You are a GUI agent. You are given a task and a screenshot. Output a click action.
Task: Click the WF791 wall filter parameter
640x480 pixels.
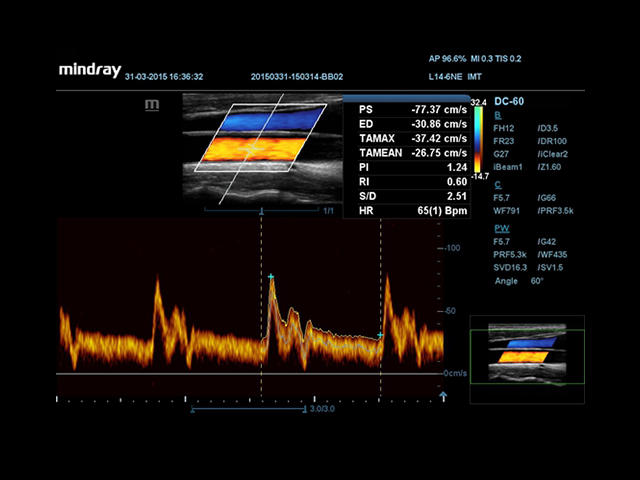[x=505, y=211]
